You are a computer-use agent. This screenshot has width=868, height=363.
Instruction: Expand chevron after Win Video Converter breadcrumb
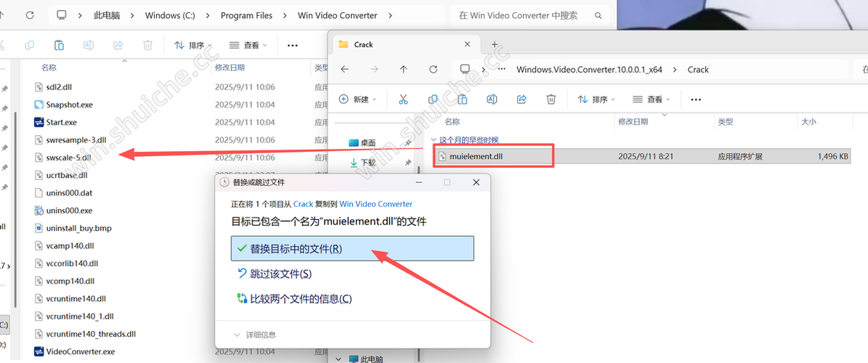click(390, 15)
